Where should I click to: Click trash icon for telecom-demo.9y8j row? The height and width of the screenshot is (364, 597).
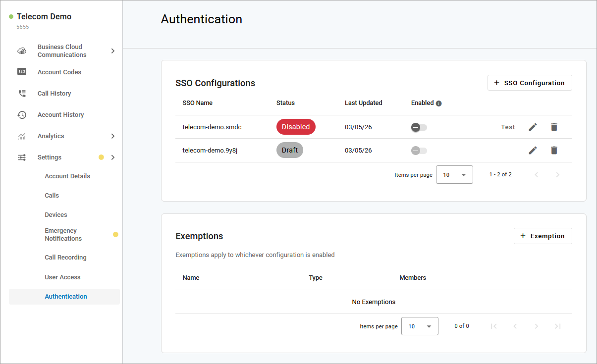click(554, 150)
